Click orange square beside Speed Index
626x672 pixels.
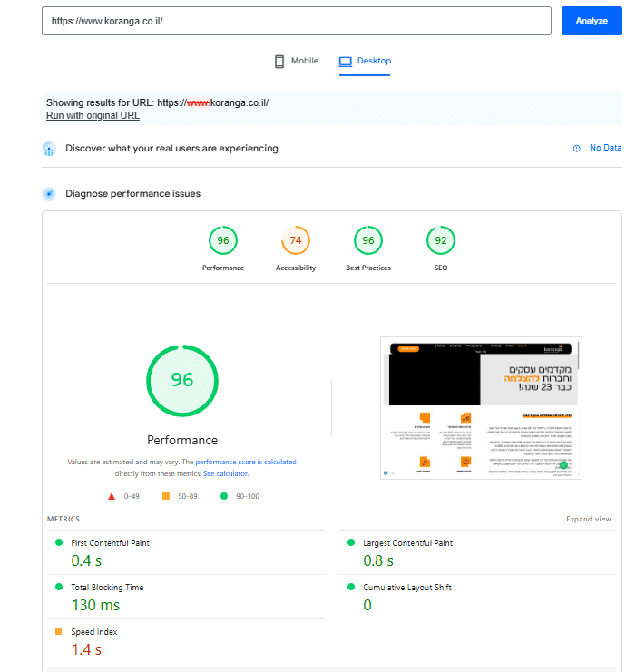[x=59, y=632]
